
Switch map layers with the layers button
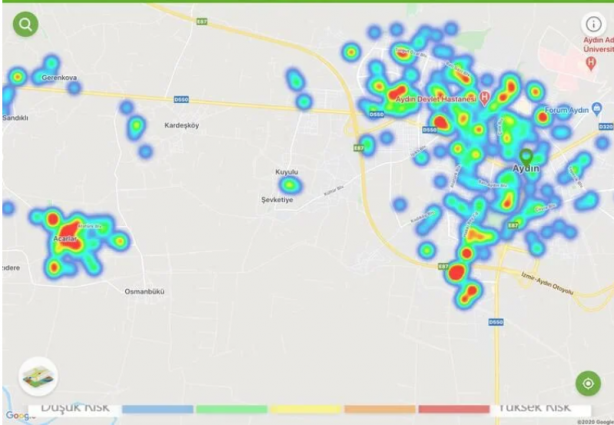coord(38,376)
